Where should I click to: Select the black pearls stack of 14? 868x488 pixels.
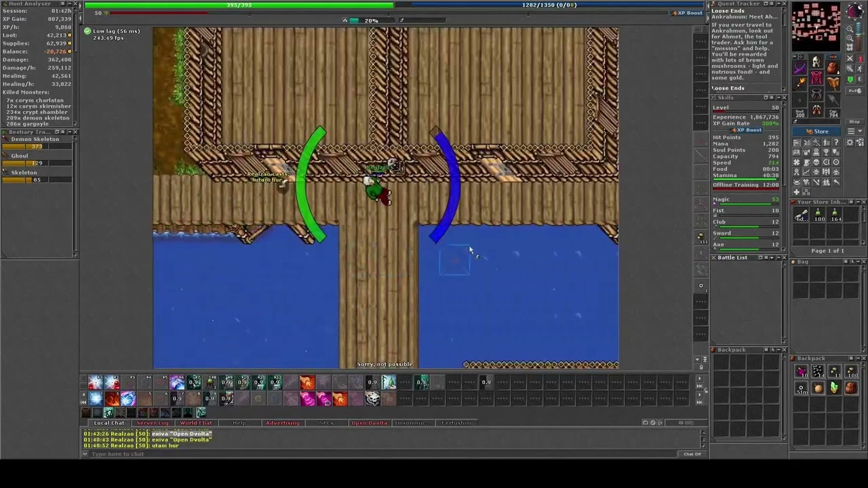point(818,371)
